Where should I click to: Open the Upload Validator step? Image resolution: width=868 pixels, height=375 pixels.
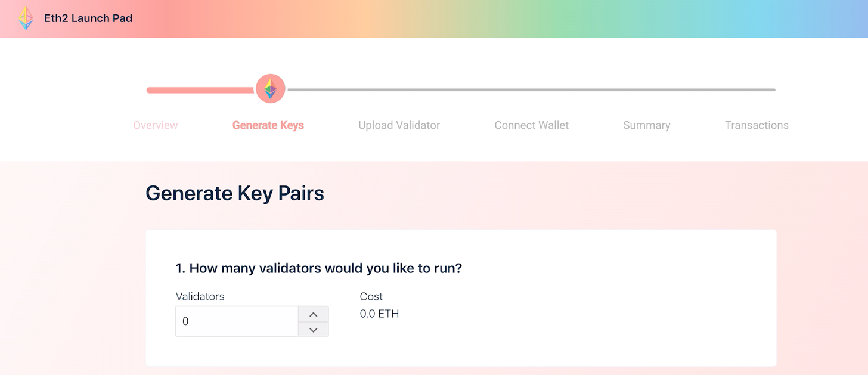(399, 125)
